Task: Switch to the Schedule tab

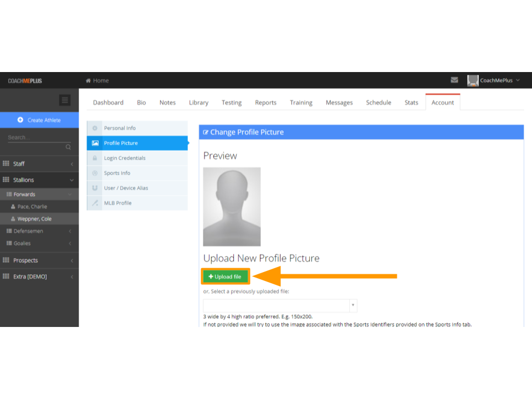Action: click(378, 103)
